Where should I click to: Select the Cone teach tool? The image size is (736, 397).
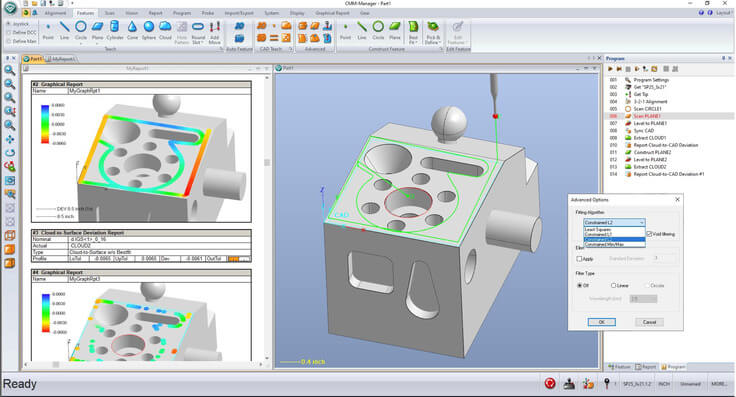click(x=132, y=31)
